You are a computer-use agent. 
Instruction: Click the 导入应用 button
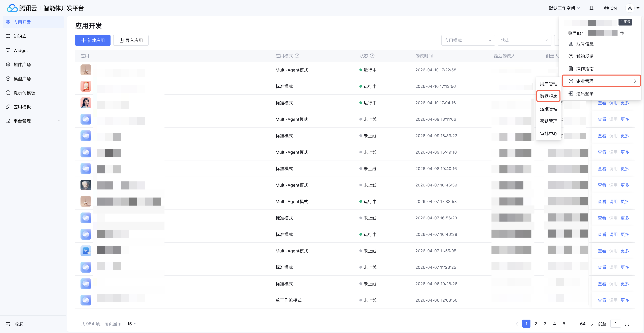tap(131, 40)
